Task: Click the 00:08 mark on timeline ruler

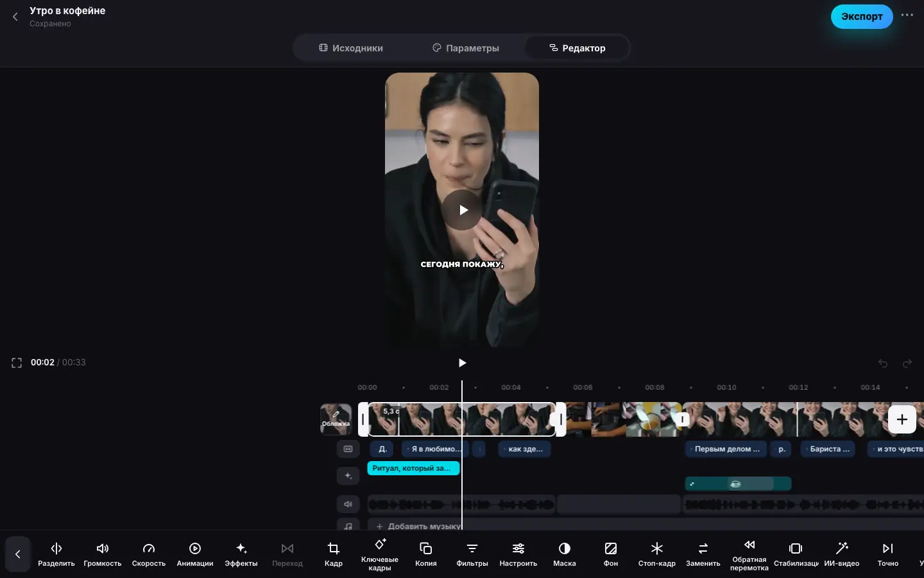Action: point(654,387)
